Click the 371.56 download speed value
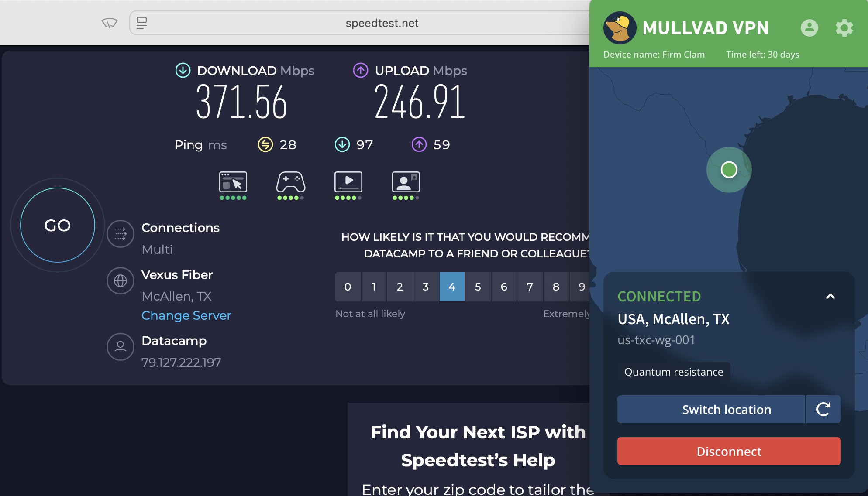The image size is (868, 496). (241, 102)
